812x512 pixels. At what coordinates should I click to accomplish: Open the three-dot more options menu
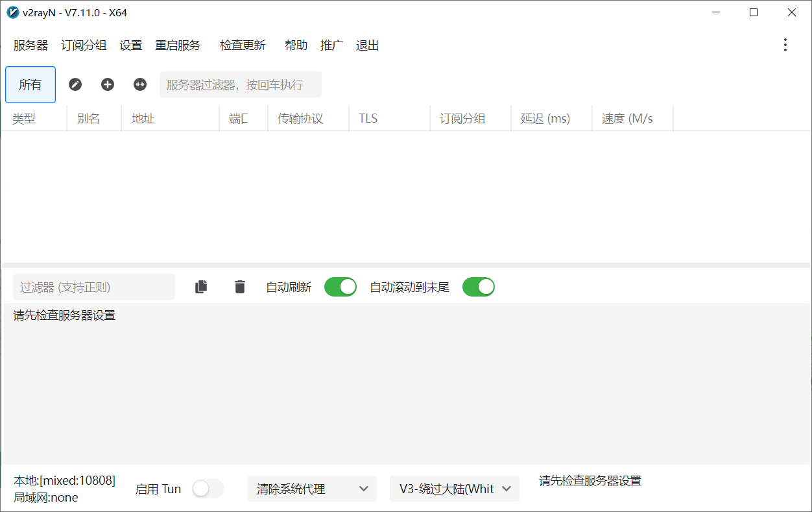785,45
